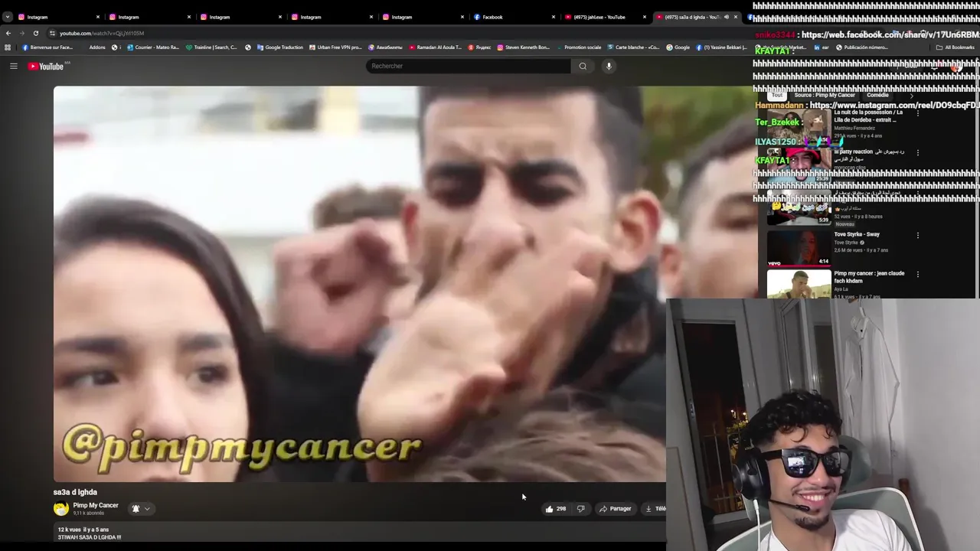This screenshot has width=980, height=551.
Task: Start voice search with the microphone icon
Action: tap(609, 66)
